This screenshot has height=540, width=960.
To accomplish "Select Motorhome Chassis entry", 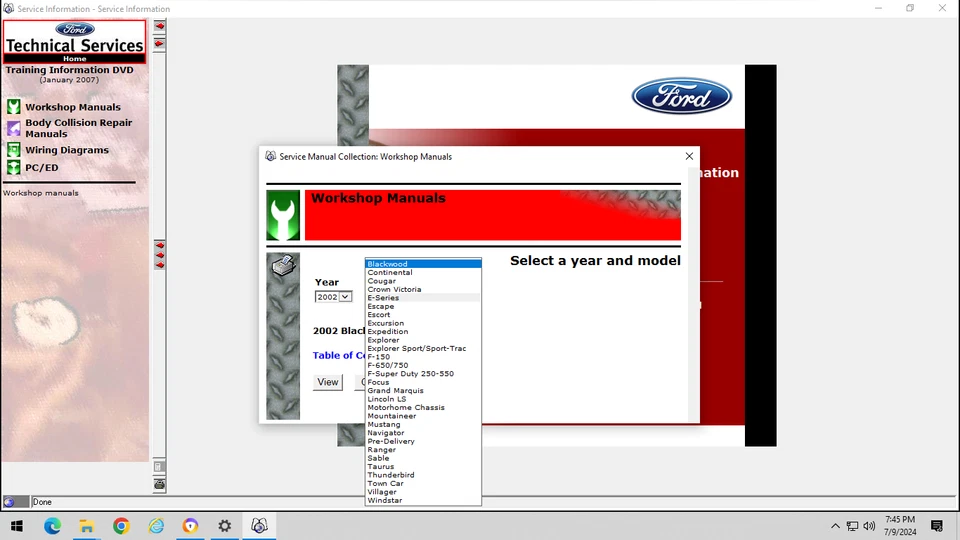I will (423, 407).
